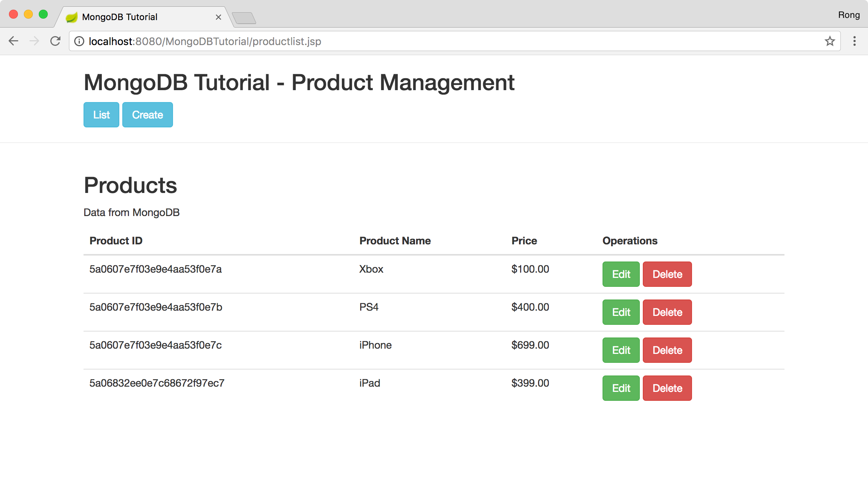Image resolution: width=868 pixels, height=485 pixels.
Task: Click the Products heading
Action: pos(130,185)
